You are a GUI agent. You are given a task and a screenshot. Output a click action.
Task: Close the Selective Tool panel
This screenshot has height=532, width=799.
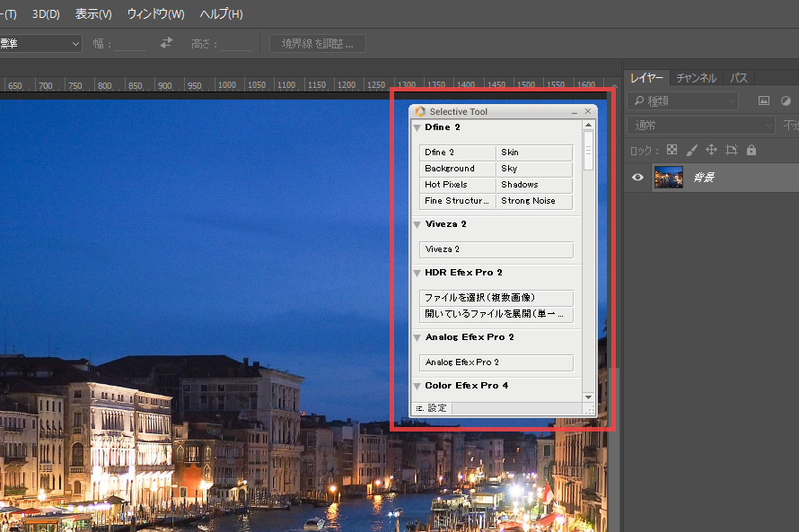pos(588,111)
